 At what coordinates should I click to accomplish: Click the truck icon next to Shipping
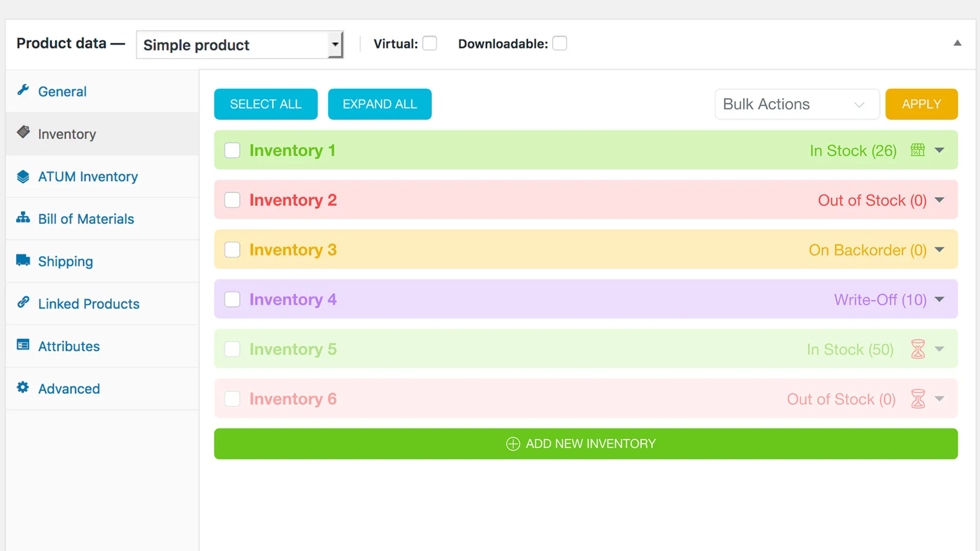click(x=23, y=261)
